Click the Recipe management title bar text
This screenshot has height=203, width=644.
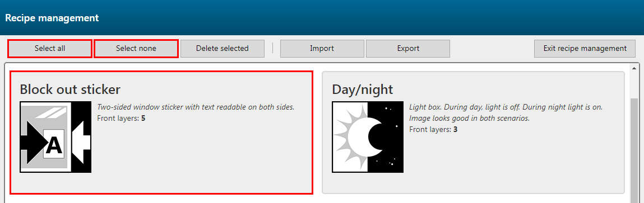point(52,18)
